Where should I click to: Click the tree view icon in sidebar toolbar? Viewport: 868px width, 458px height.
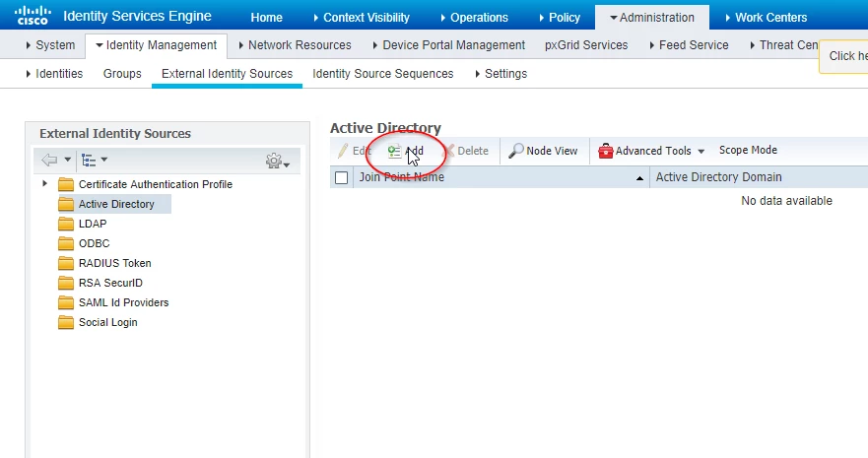point(89,160)
